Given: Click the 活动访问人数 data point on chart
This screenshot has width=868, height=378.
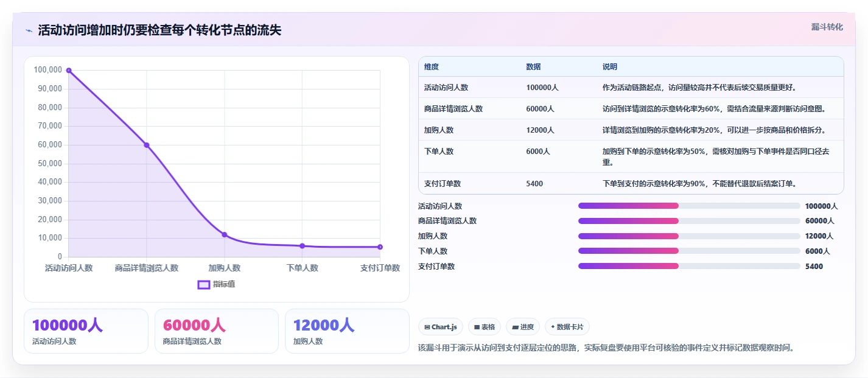Looking at the screenshot, I should coord(69,71).
